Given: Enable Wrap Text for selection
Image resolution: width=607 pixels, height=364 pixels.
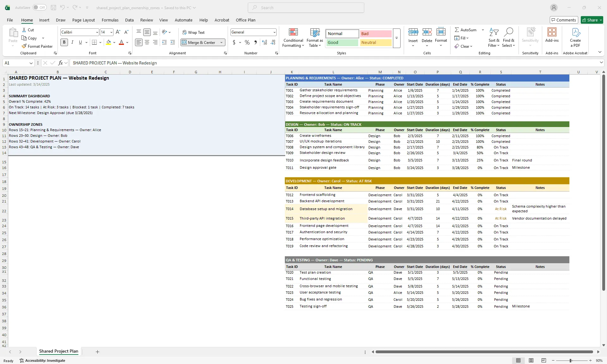Looking at the screenshot, I should pos(193,32).
